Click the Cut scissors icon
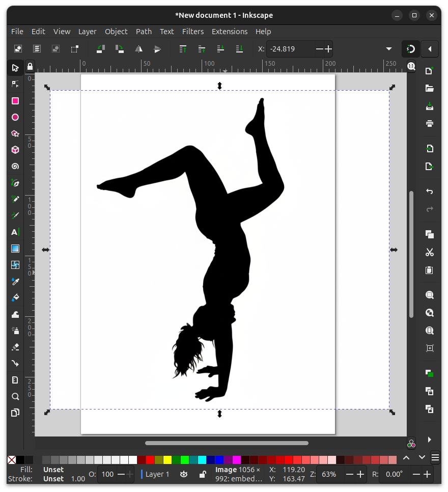The height and width of the screenshot is (492, 448). click(430, 252)
